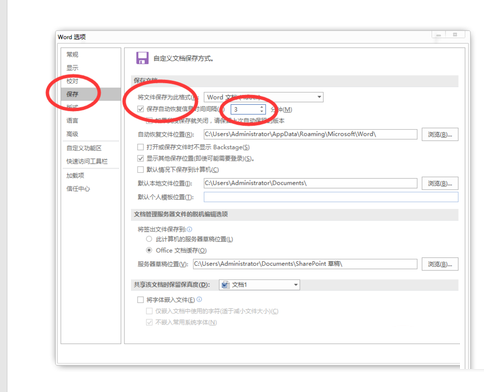Click 默认本地文件位置 Documents path field

[x=310, y=183]
